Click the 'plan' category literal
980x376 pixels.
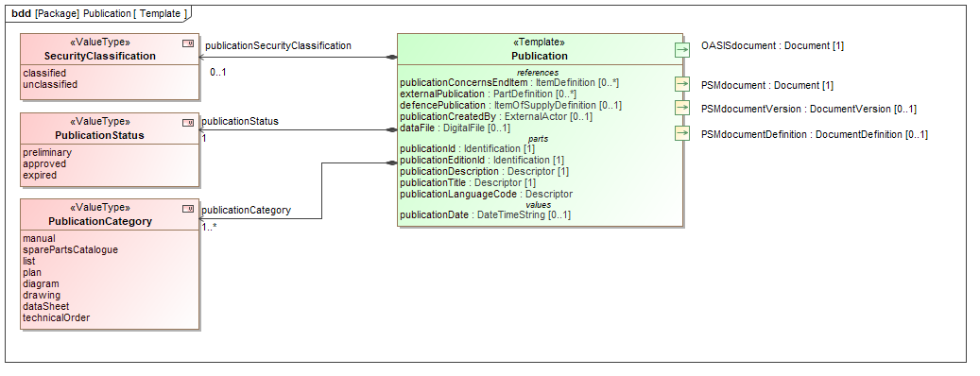[x=32, y=272]
